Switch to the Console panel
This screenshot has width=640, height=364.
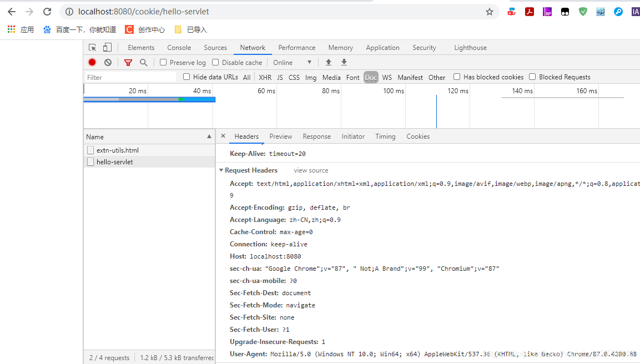[x=179, y=48]
